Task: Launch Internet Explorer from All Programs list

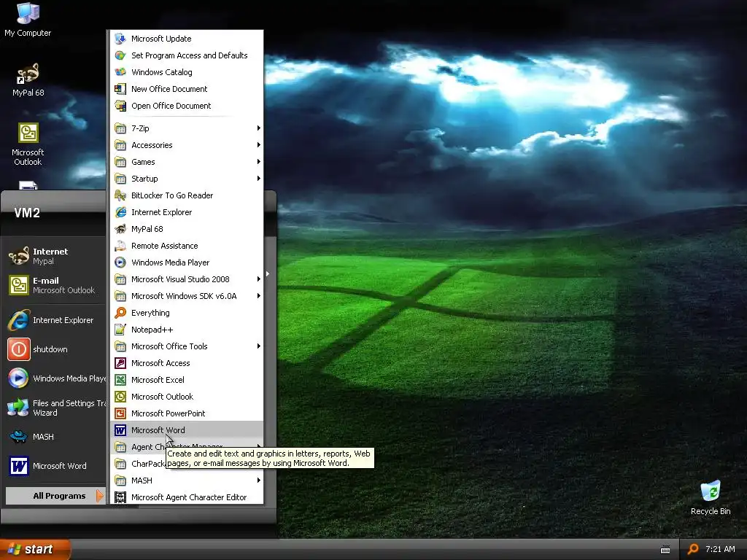Action: [187, 212]
